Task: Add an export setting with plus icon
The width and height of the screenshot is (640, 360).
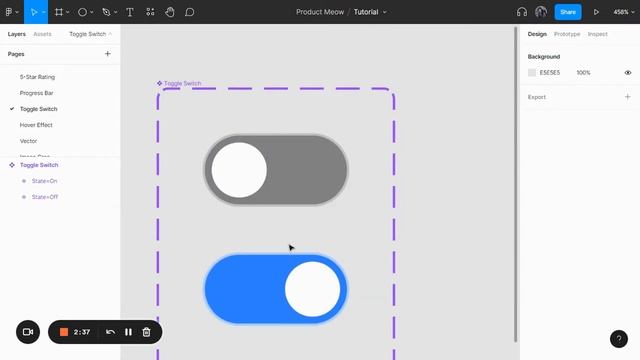Action: [627, 97]
